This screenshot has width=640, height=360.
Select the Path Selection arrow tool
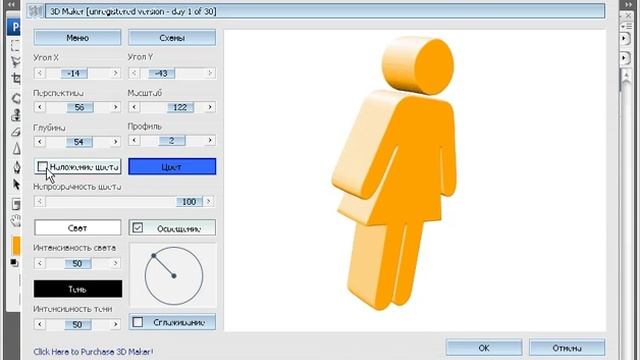(x=16, y=184)
